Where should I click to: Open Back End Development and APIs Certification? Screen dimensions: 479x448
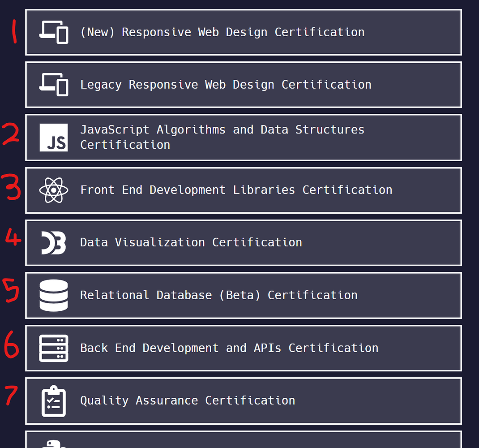[x=244, y=348]
